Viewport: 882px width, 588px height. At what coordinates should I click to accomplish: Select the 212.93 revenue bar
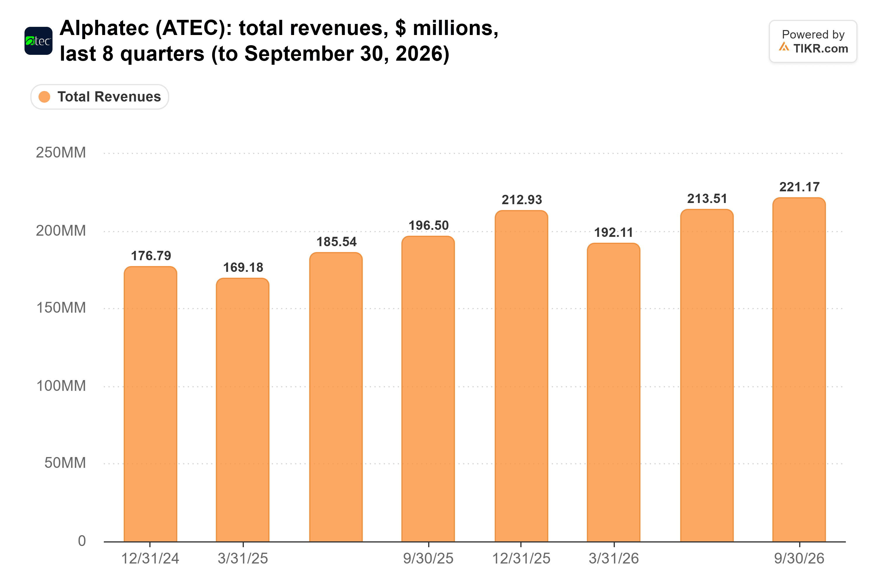[521, 376]
